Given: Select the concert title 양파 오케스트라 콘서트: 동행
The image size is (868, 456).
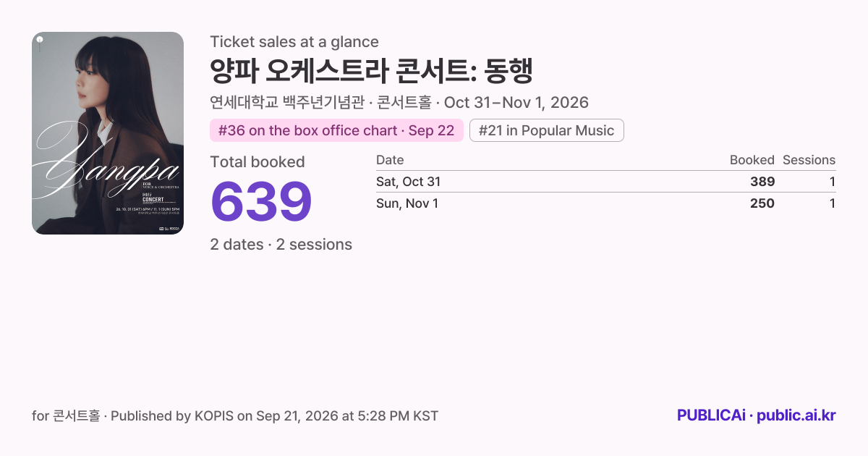Looking at the screenshot, I should (371, 71).
